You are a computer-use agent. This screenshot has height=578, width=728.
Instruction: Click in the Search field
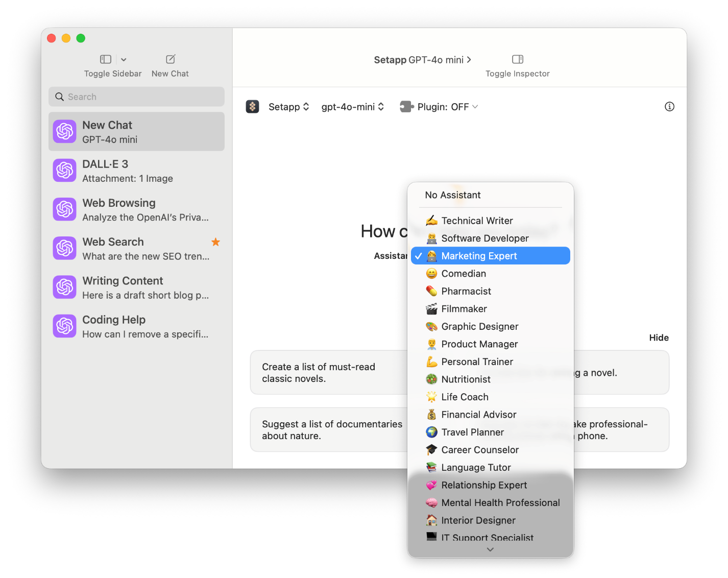136,97
